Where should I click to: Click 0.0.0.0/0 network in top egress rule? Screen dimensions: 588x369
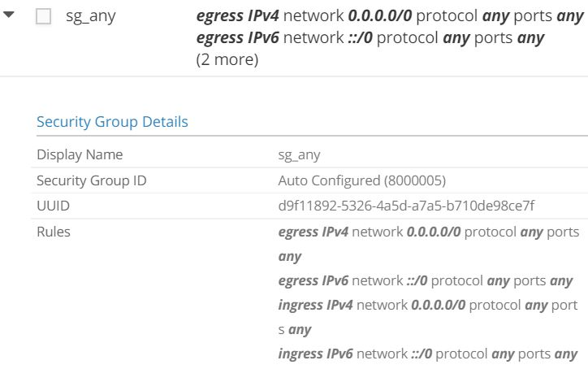pyautogui.click(x=380, y=16)
